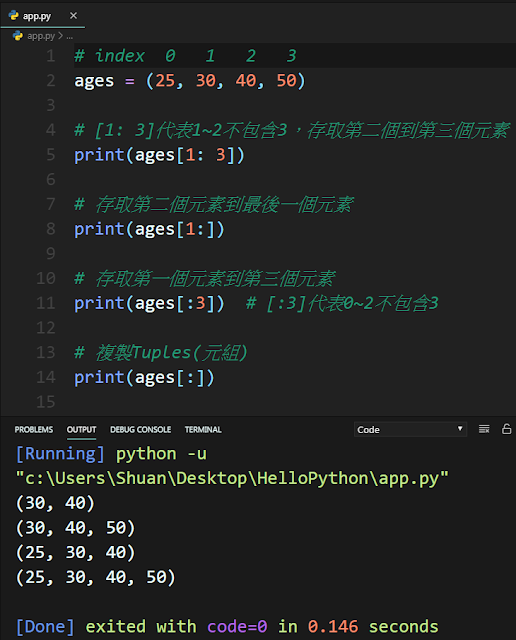Open the Code output channel dropdown
Image resolution: width=516 pixels, height=640 pixels.
point(410,429)
